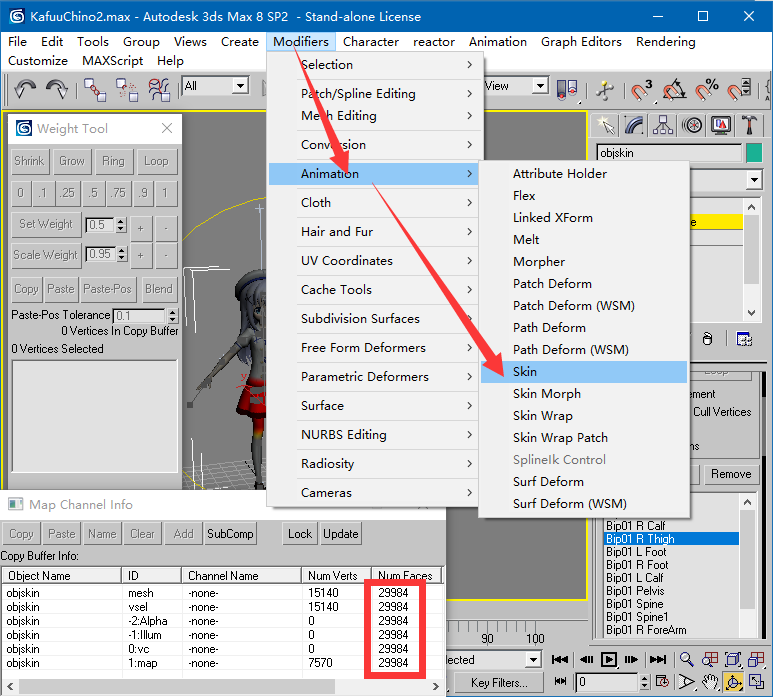Step to the previous frame
The width and height of the screenshot is (773, 697).
(x=586, y=660)
